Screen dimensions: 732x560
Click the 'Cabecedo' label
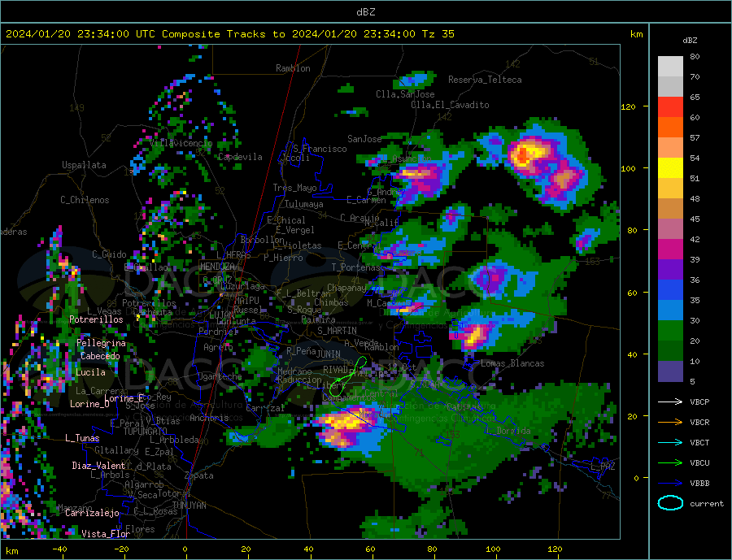[100, 356]
